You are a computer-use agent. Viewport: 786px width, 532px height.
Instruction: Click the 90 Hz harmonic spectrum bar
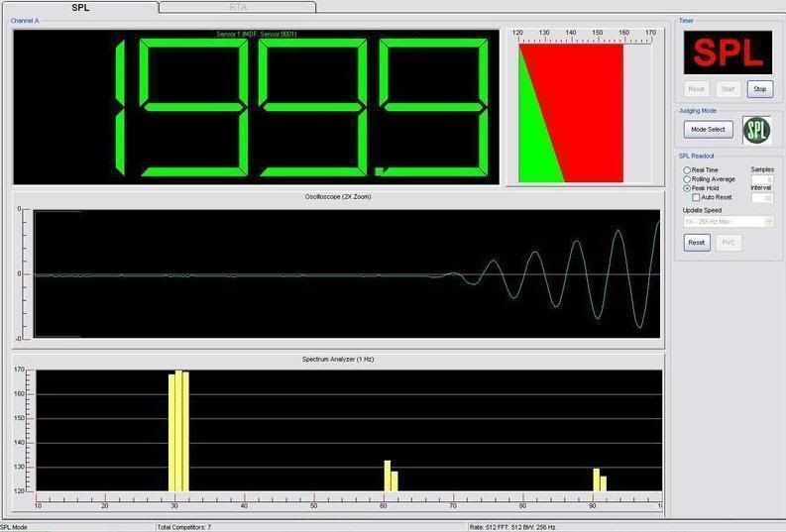coord(597,479)
